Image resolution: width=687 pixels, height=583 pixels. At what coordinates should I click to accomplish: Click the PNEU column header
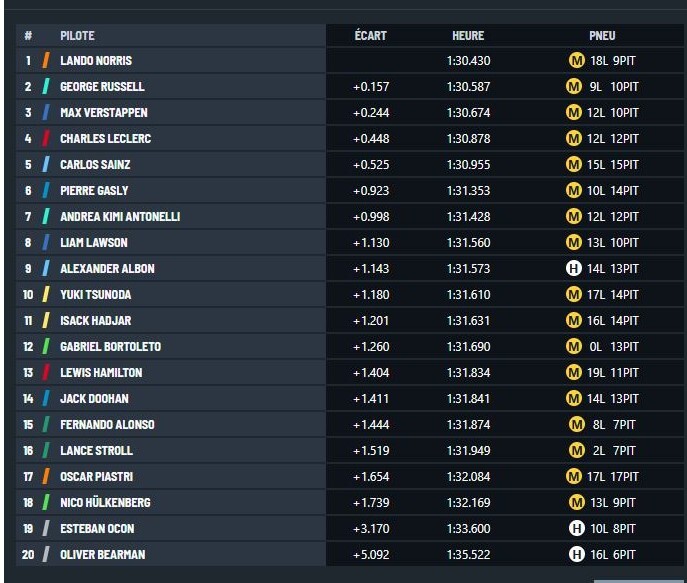pyautogui.click(x=602, y=35)
